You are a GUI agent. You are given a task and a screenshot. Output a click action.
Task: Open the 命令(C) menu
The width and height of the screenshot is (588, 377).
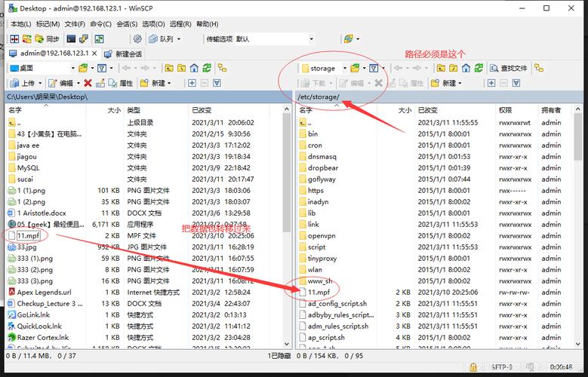pyautogui.click(x=100, y=24)
